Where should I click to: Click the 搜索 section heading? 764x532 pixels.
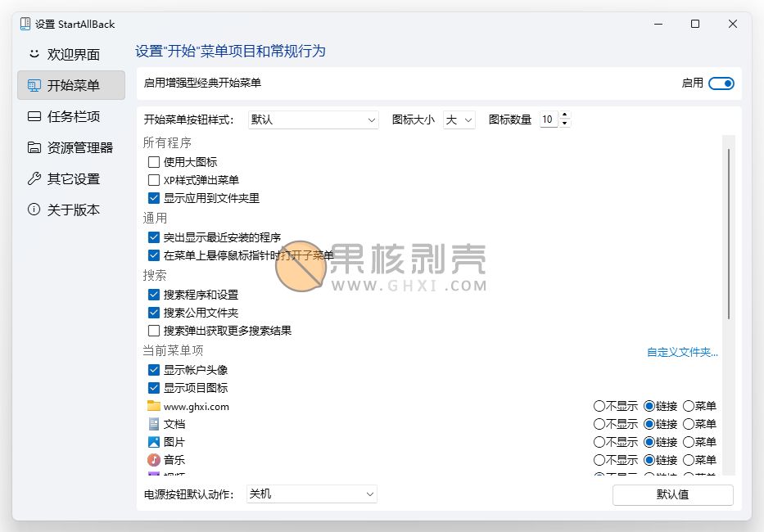pos(155,275)
